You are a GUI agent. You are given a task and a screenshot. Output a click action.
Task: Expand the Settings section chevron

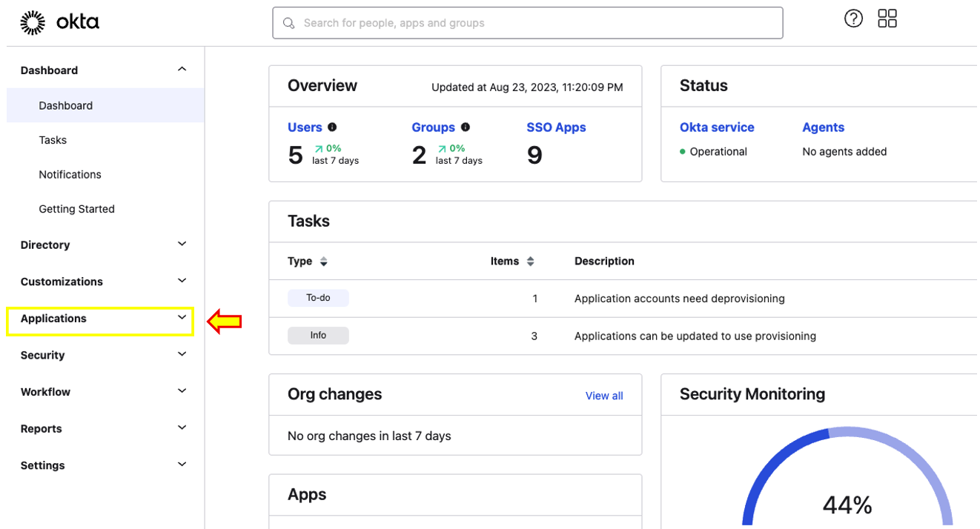click(182, 465)
